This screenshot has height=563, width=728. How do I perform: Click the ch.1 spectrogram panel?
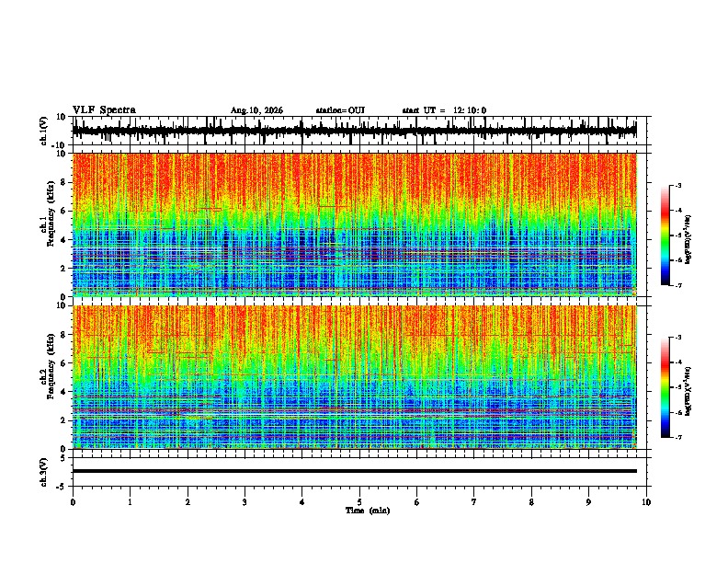[355, 224]
